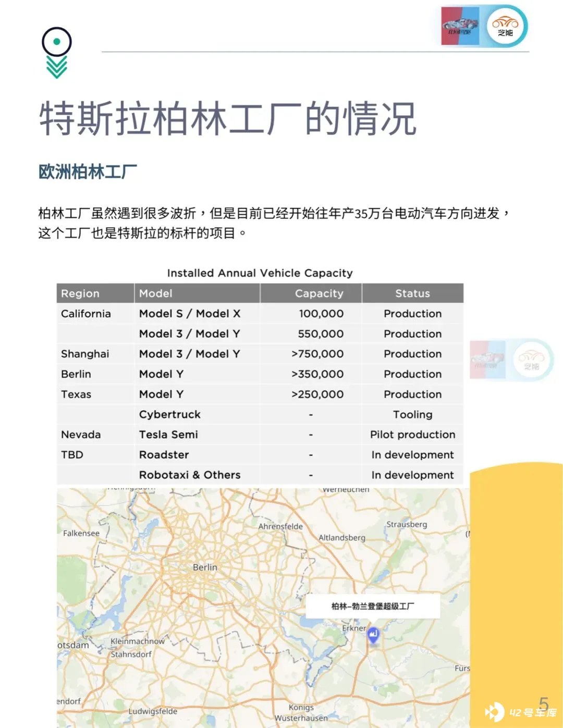Click the 特斯拉柏林工厂的情况 main title

click(228, 119)
